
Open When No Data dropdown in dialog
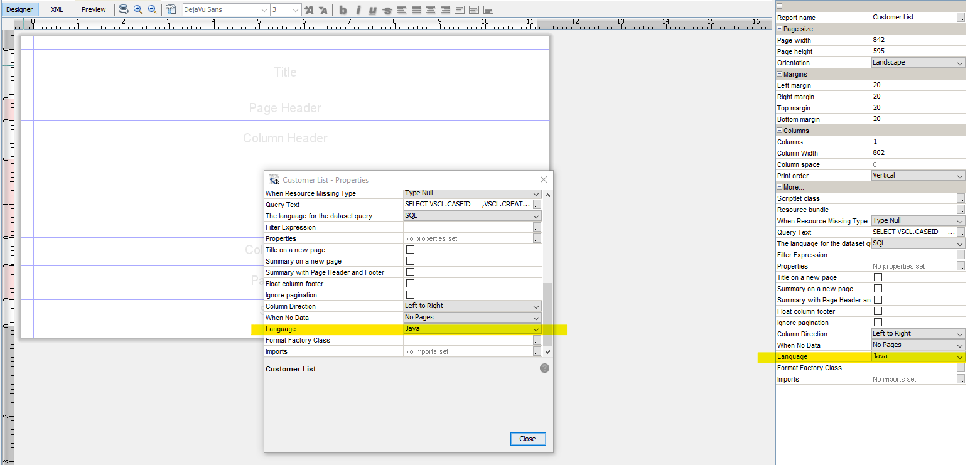(472, 318)
